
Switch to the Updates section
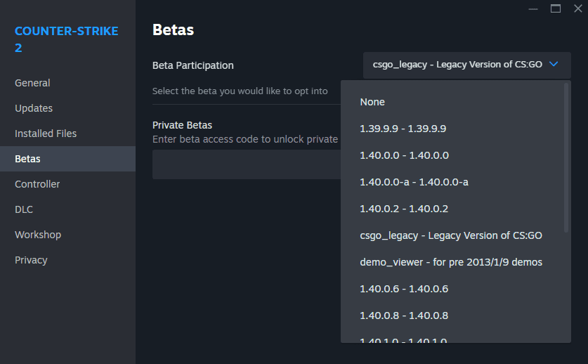[34, 108]
